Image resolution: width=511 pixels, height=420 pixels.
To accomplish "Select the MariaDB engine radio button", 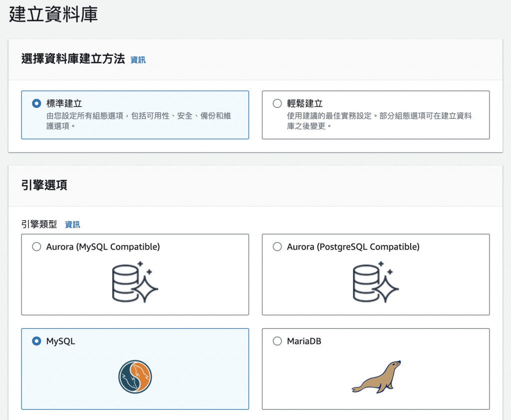I will click(277, 342).
